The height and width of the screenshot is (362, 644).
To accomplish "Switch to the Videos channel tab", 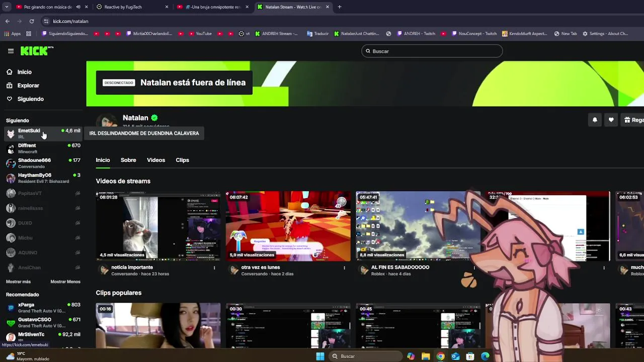I will (156, 160).
